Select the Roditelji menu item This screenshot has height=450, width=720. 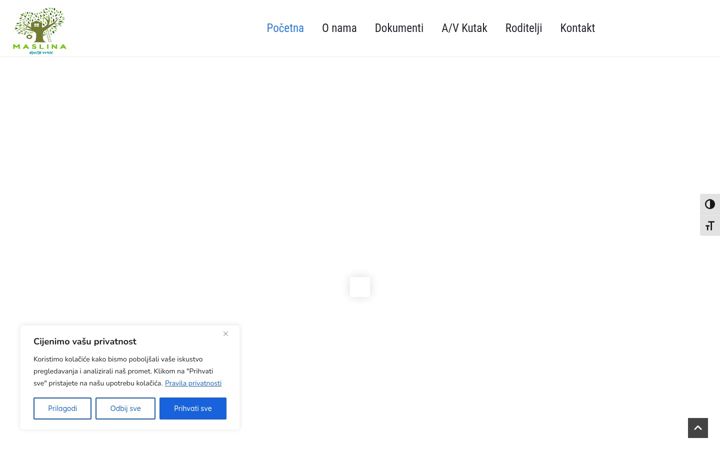523,28
